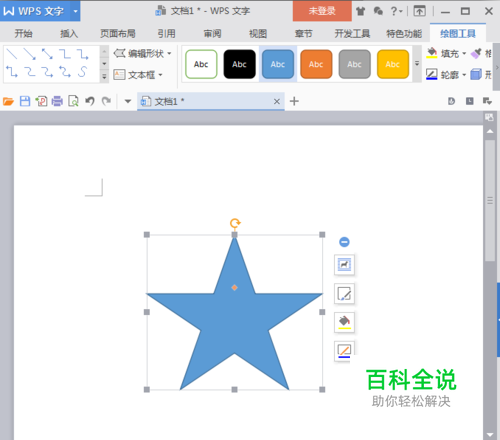Viewport: 500px width, 440px height.
Task: Apply the blue Abc shape style
Action: coord(278,64)
